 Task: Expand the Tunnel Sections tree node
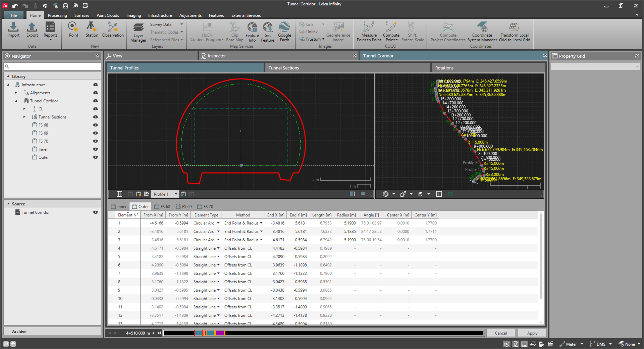click(24, 117)
